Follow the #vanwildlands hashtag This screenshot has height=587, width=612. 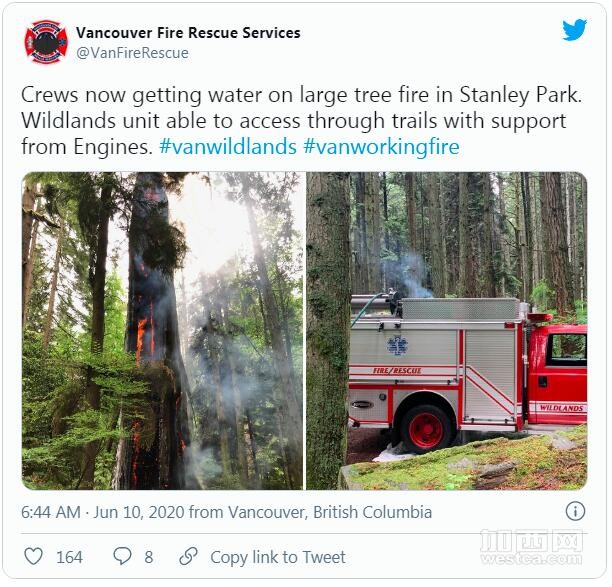coord(228,147)
